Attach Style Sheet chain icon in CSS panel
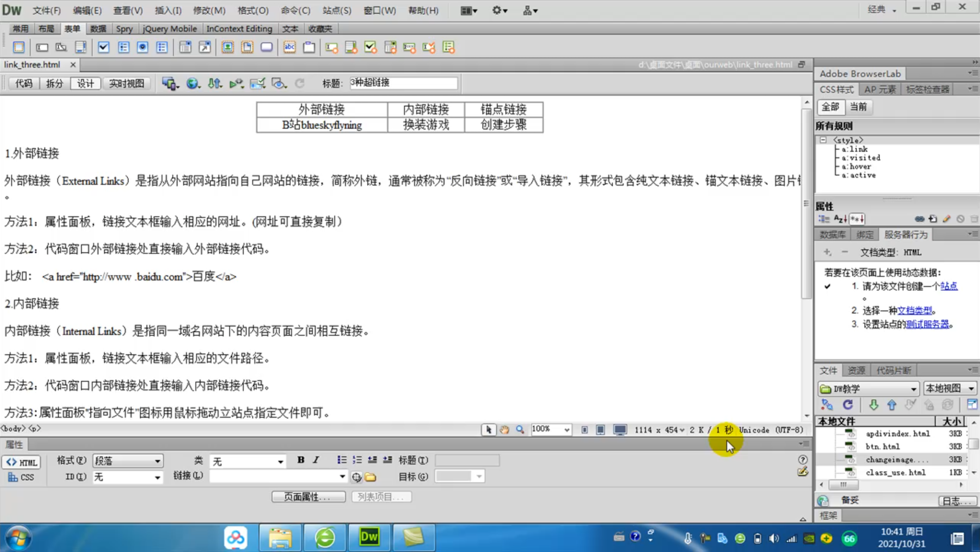980x552 pixels. (x=919, y=219)
